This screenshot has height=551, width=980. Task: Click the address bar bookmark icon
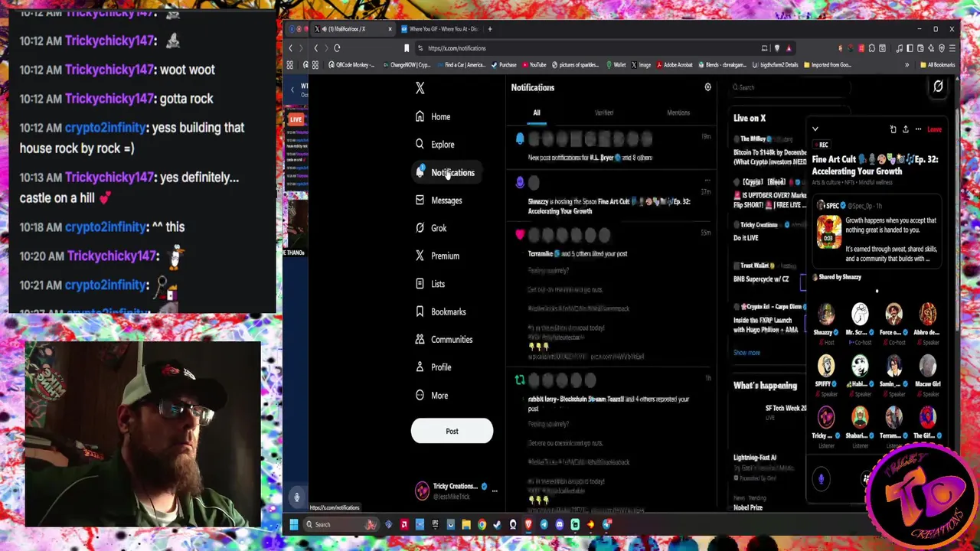(x=407, y=48)
